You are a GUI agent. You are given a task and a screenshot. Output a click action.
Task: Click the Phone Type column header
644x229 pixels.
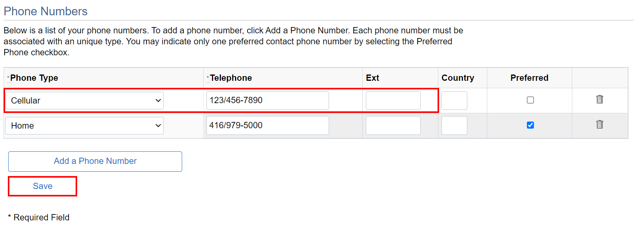tap(34, 78)
